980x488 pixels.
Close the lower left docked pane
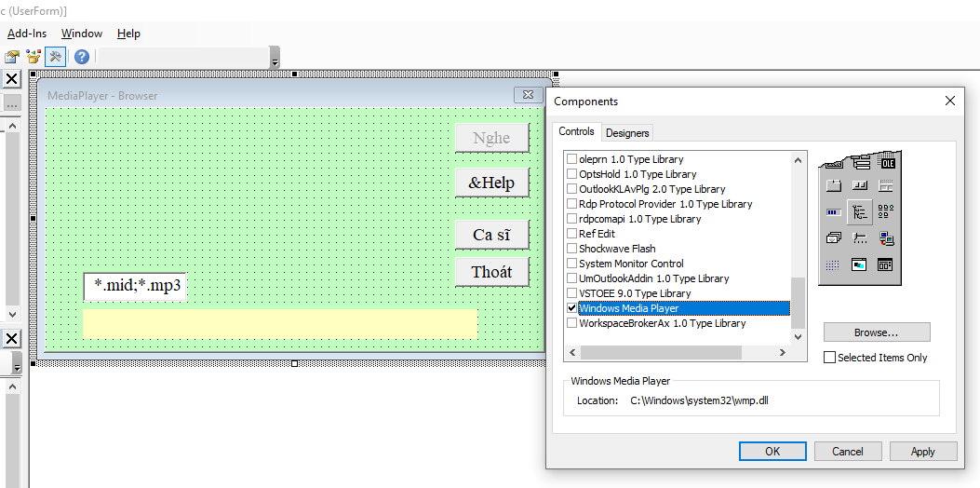12,339
